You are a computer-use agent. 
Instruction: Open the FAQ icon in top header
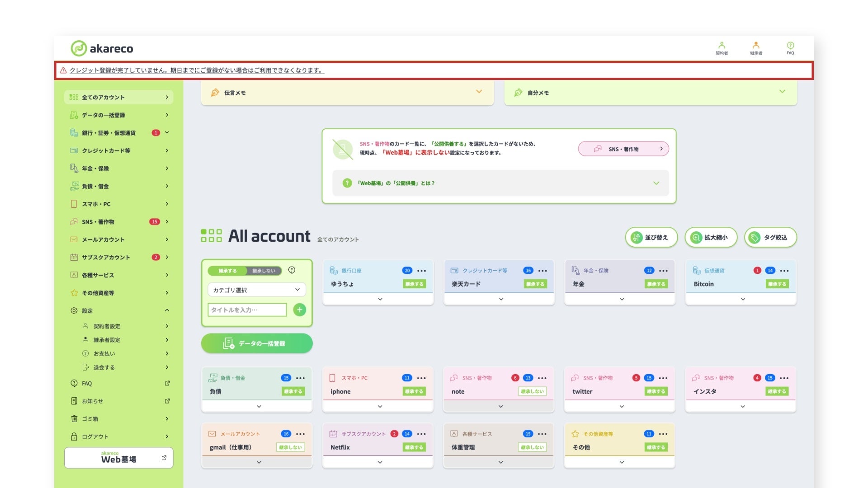(790, 48)
